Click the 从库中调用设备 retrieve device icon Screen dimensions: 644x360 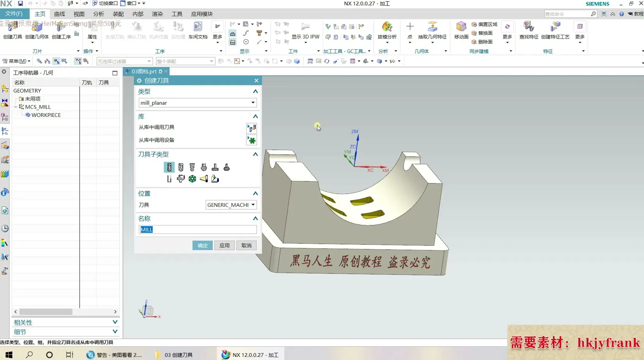(251, 140)
